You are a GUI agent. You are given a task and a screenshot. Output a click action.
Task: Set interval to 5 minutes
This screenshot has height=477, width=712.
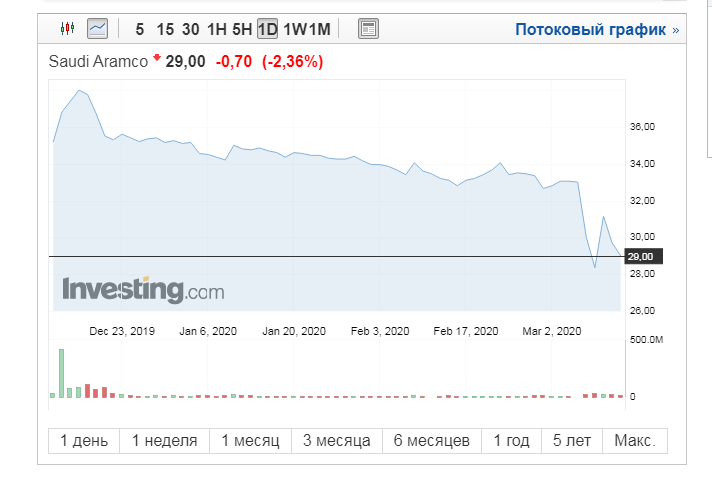139,30
